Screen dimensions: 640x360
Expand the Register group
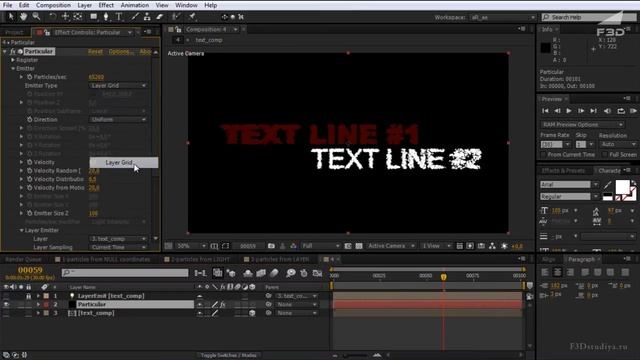[13, 60]
